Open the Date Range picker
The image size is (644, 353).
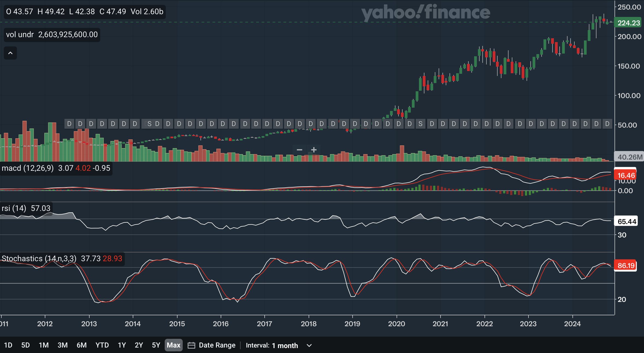pyautogui.click(x=217, y=345)
